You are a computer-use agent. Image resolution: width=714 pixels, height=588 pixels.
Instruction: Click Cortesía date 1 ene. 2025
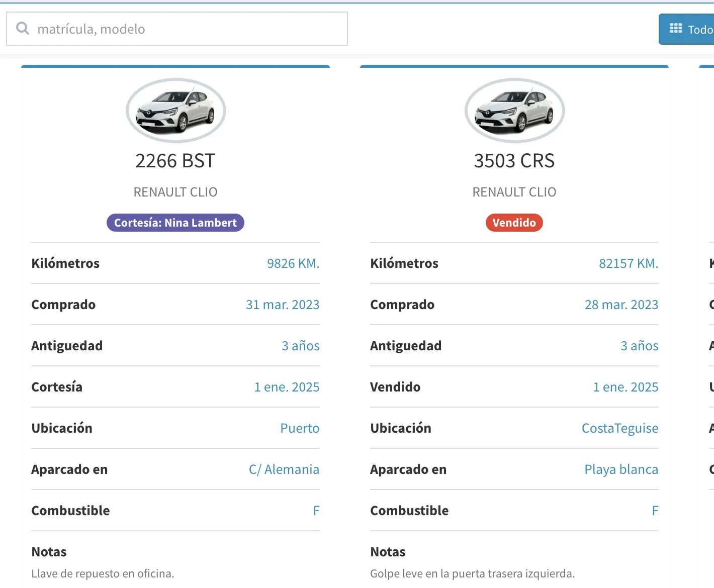[287, 387]
